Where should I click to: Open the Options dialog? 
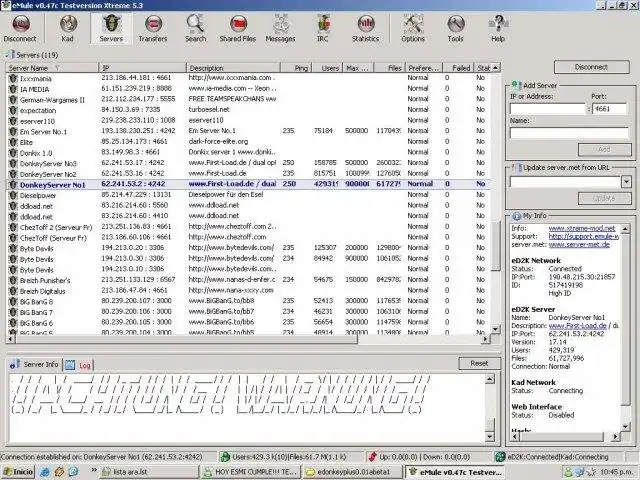pos(413,28)
